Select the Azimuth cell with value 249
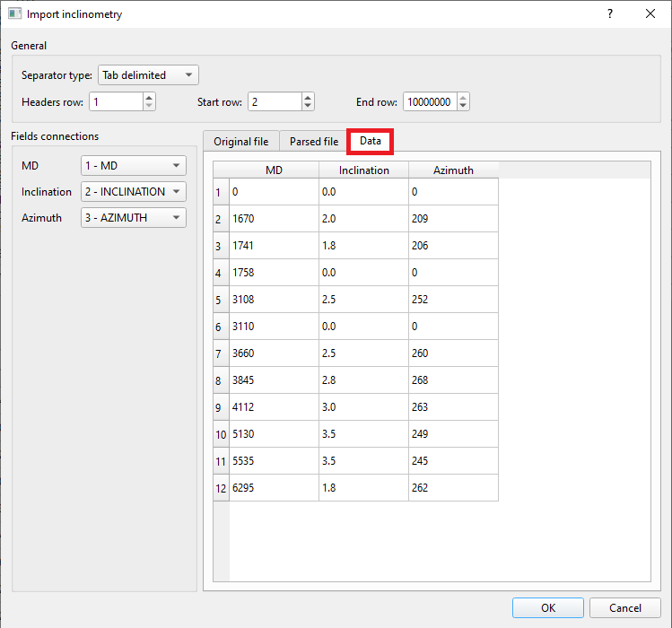 [x=453, y=434]
